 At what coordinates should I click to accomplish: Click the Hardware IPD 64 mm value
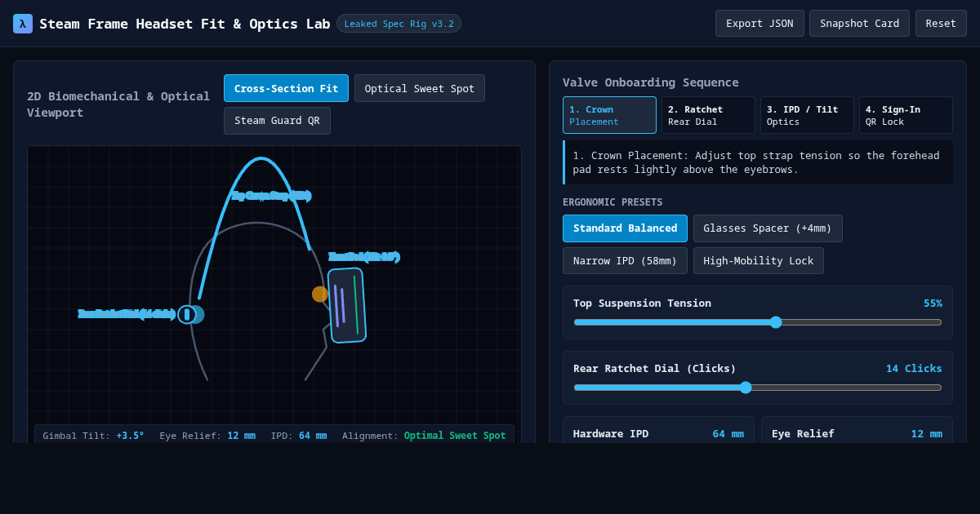[728, 433]
